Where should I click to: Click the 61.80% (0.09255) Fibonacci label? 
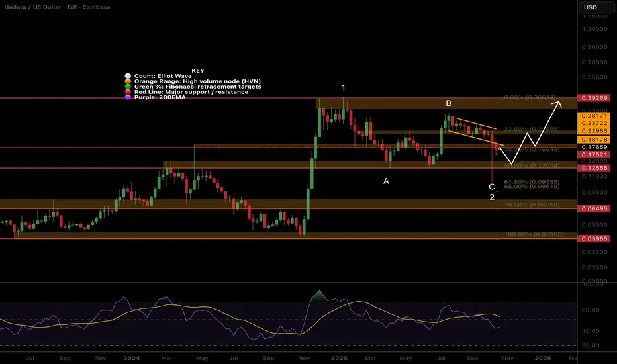pos(532,182)
